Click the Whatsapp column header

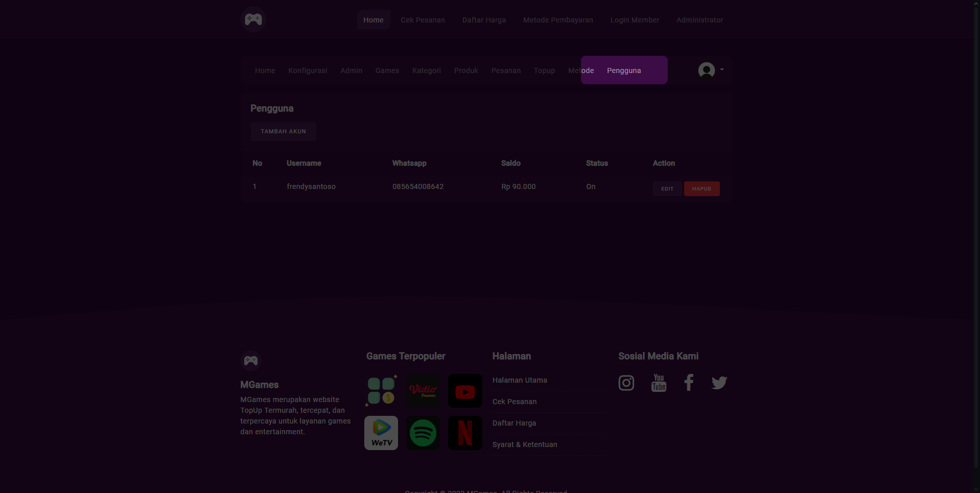[x=409, y=163]
